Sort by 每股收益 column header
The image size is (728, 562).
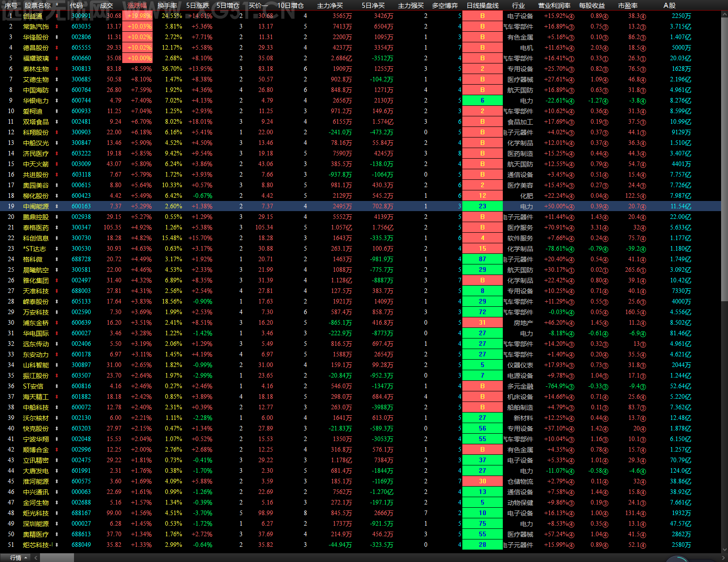coord(592,6)
